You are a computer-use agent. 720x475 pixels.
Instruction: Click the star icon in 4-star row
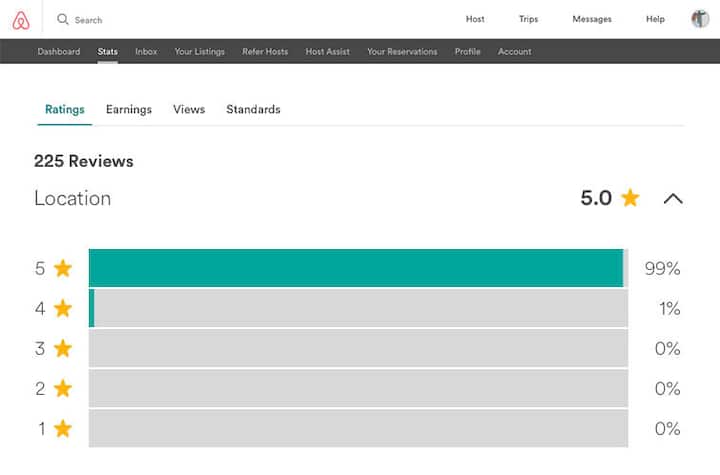(63, 308)
